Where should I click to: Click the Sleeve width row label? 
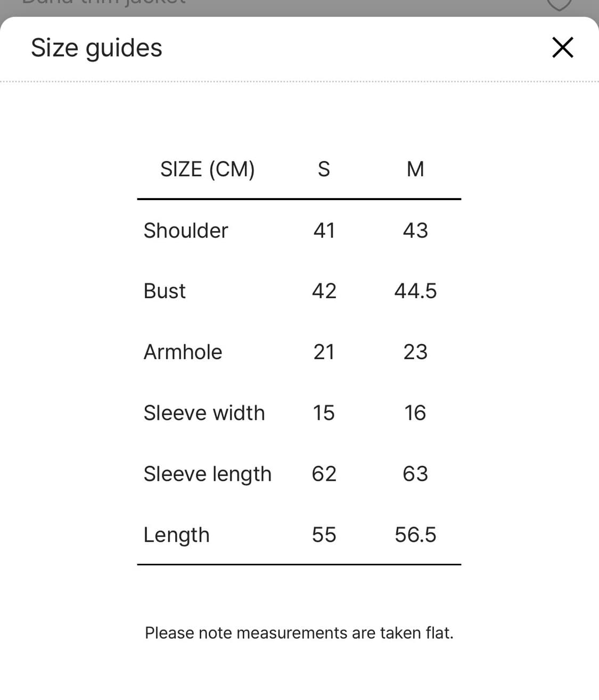[204, 413]
